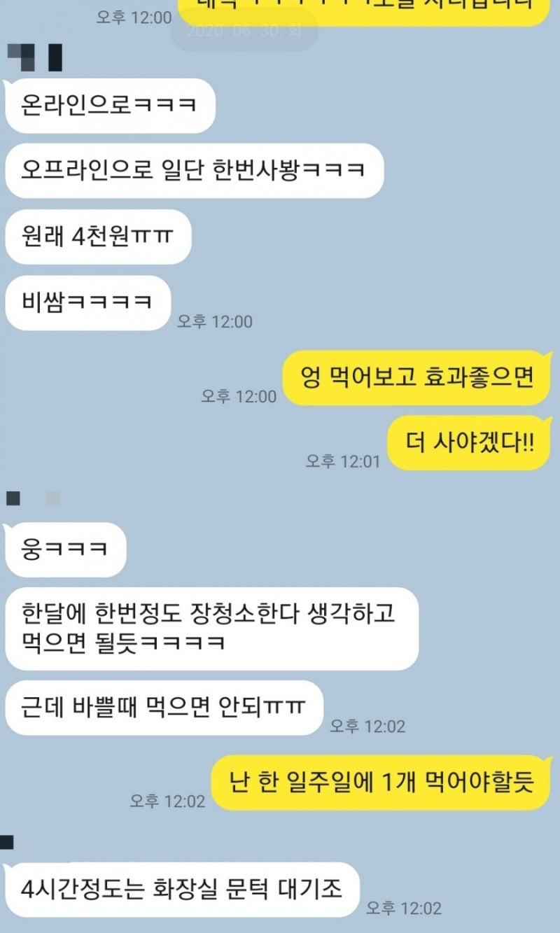Tap the 오후 12:01 timestamp
560x933 pixels.
343,461
